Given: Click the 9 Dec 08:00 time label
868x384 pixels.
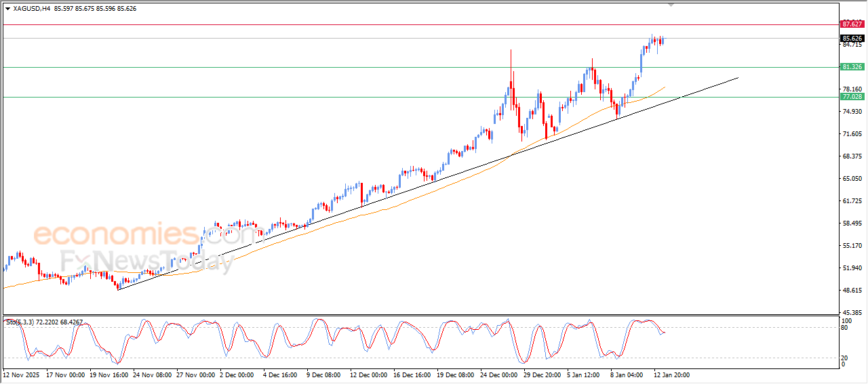Looking at the screenshot, I should click(x=323, y=374).
